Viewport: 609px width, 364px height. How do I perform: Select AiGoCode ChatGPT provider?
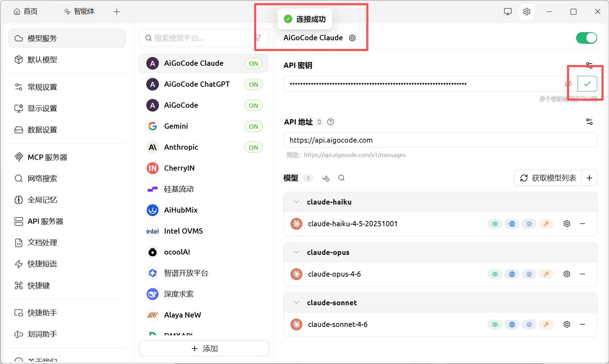click(x=203, y=84)
